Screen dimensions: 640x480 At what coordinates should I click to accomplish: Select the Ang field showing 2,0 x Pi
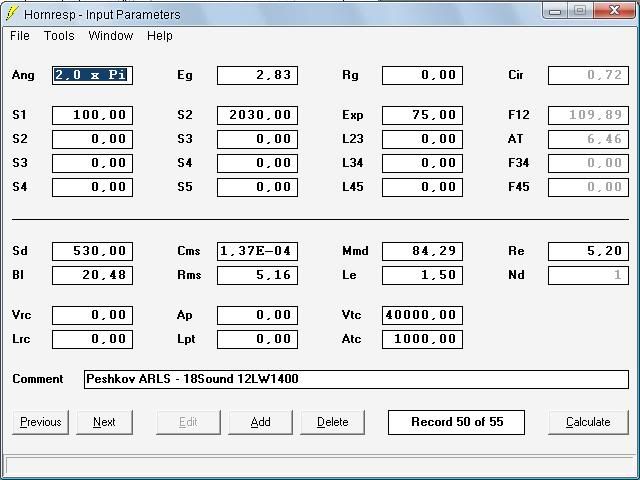pyautogui.click(x=92, y=75)
